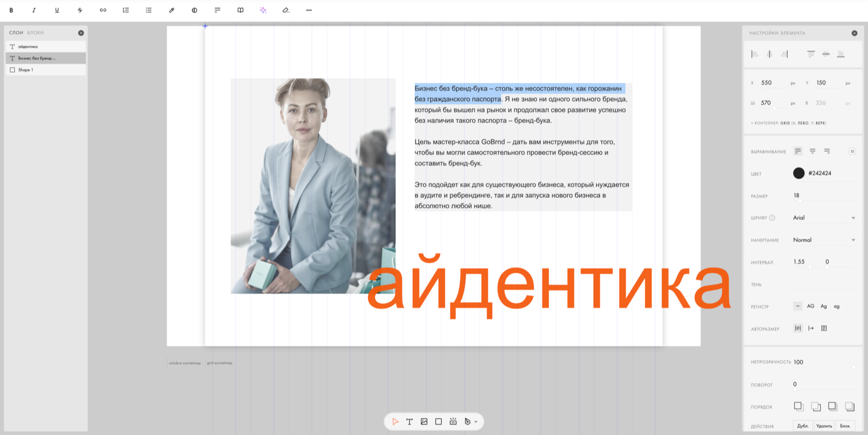Clear formatting with the eraser icon

click(286, 10)
